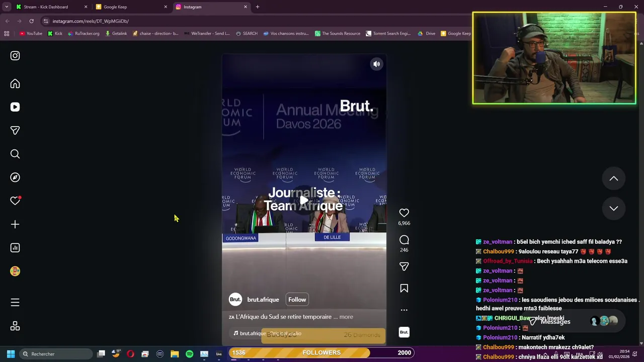Open the Windows Start menu
The image size is (644, 362).
pyautogui.click(x=11, y=354)
